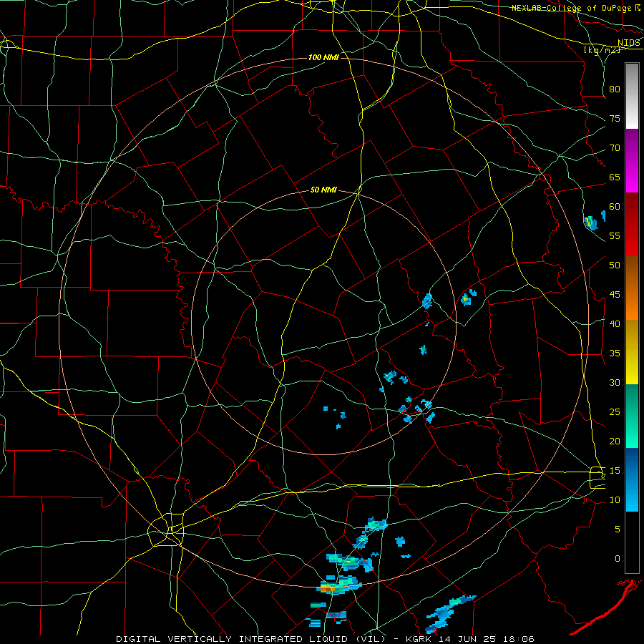Pick the white-gray segment of the color bar
Image resolution: width=644 pixels, height=644 pixels.
pyautogui.click(x=632, y=96)
